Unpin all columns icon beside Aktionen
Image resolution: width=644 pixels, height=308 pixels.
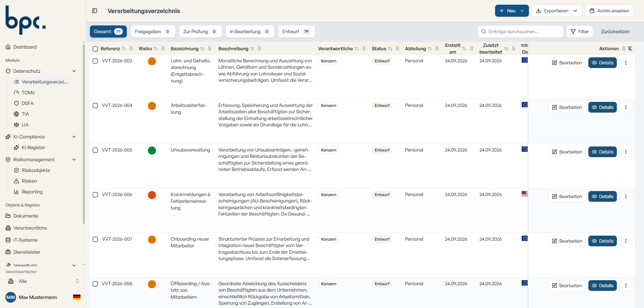point(630,49)
